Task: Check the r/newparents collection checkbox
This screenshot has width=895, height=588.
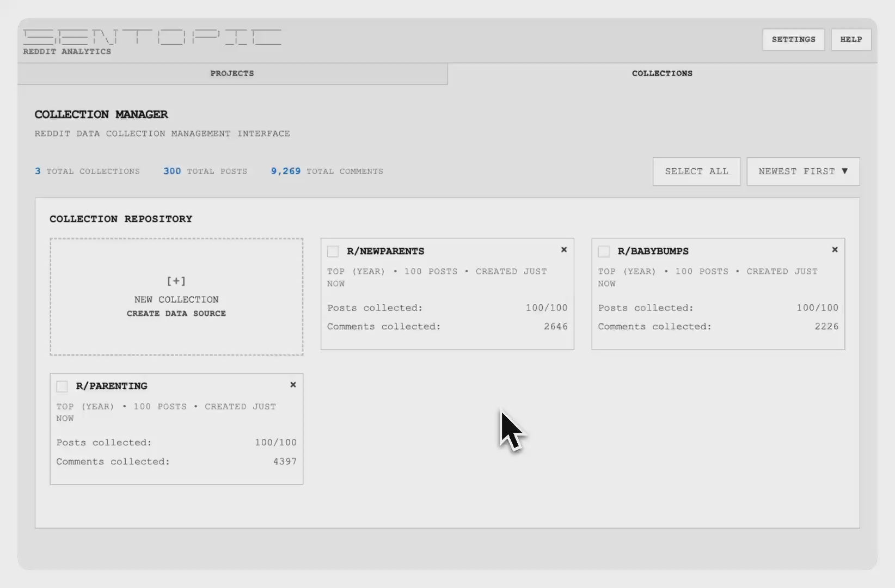Action: [x=333, y=252]
